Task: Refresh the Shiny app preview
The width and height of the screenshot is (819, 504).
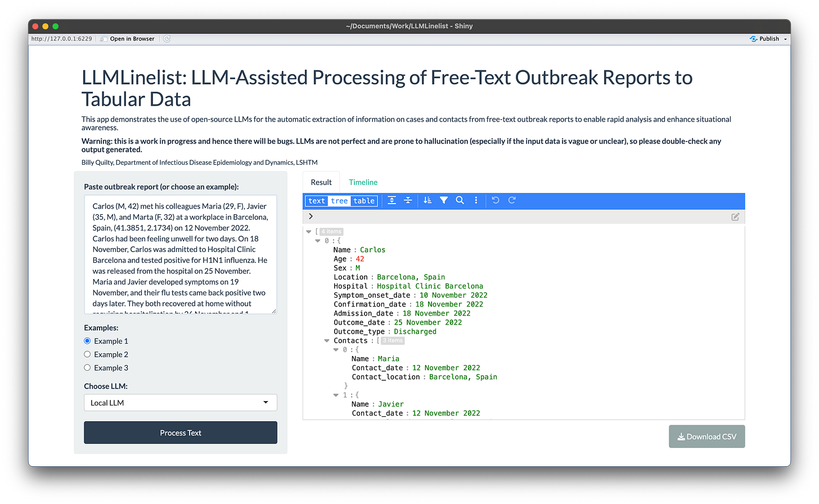Action: pyautogui.click(x=166, y=38)
